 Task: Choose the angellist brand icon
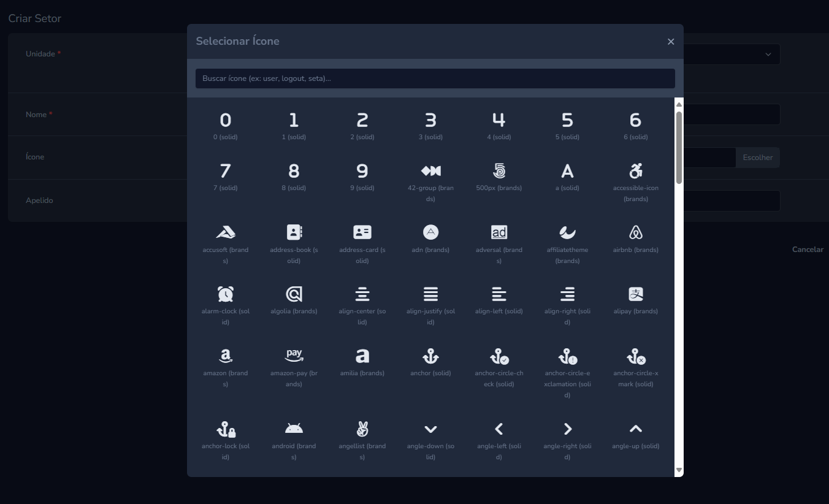click(x=362, y=429)
